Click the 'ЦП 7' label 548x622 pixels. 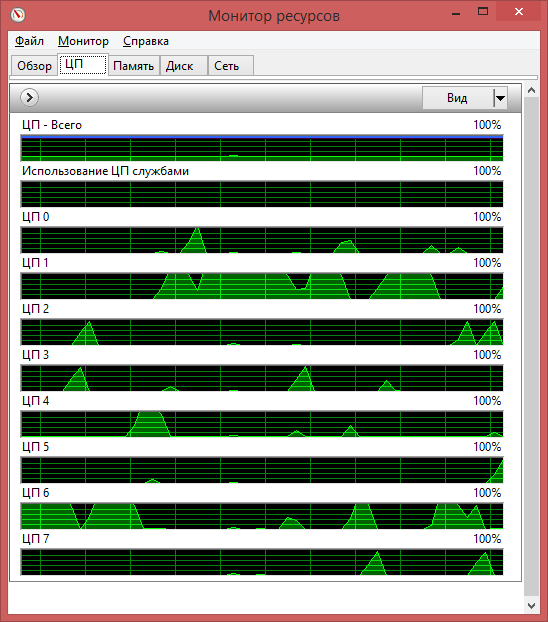pyautogui.click(x=35, y=539)
